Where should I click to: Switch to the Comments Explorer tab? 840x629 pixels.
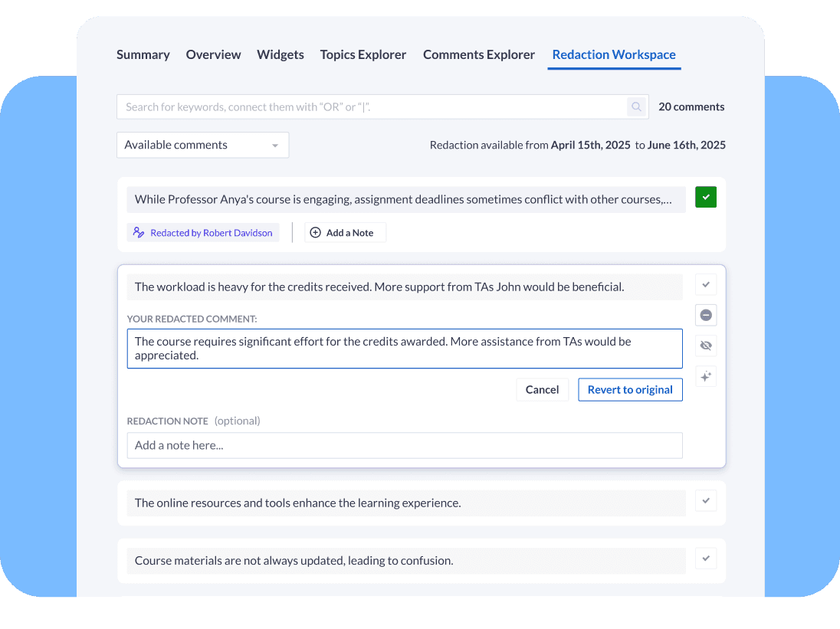[478, 54]
